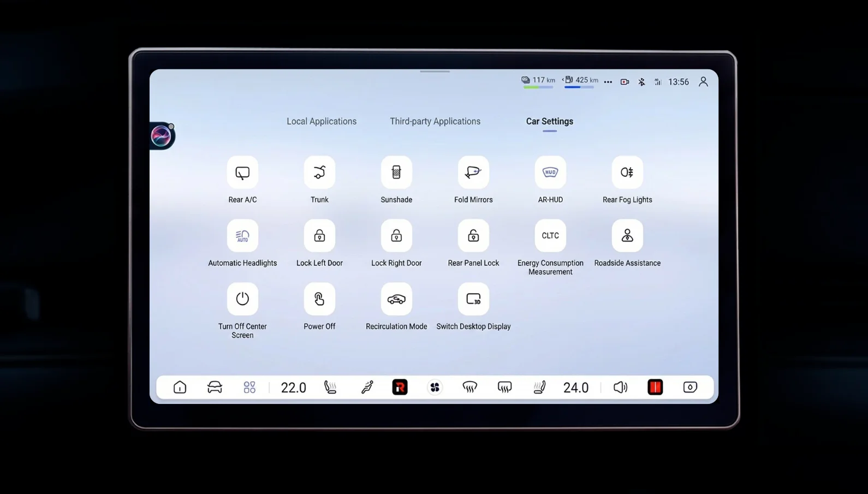
Task: Tap fuel range 425 km indicator
Action: [x=580, y=81]
